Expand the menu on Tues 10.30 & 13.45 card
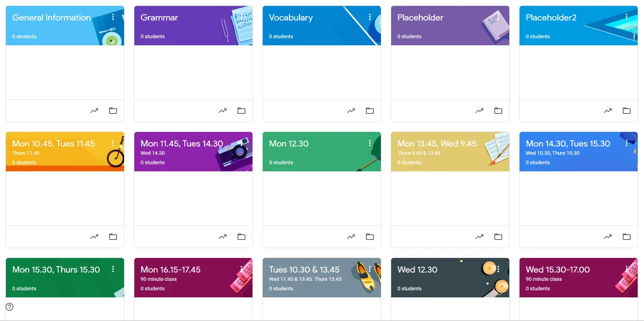The image size is (644, 321). (370, 269)
